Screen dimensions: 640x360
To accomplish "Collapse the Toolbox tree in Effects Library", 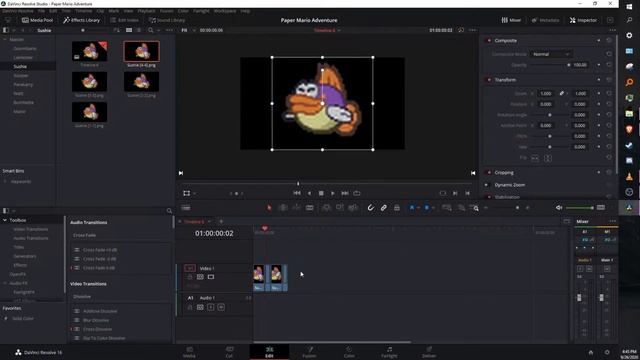I will pos(5,220).
